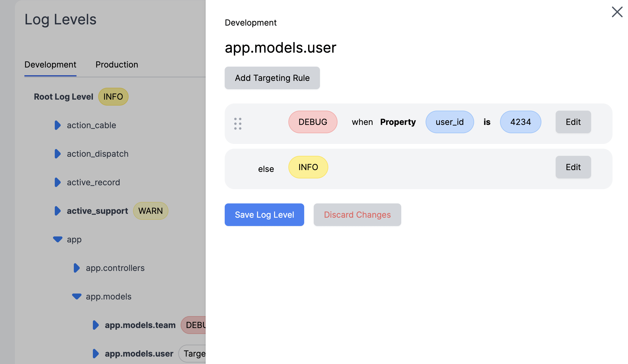Click the INFO pill in else rule
628x364 pixels.
point(308,167)
